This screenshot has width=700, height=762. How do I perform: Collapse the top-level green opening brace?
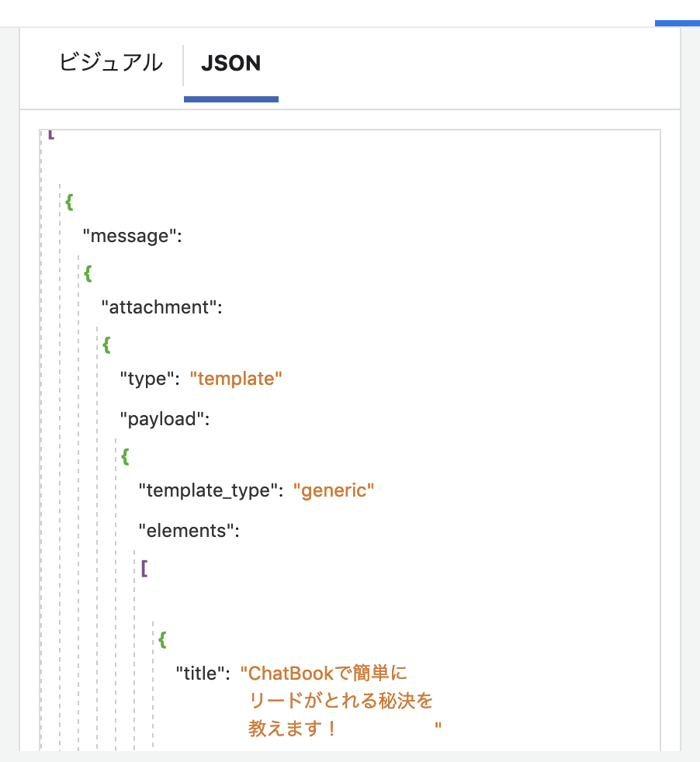tap(70, 202)
